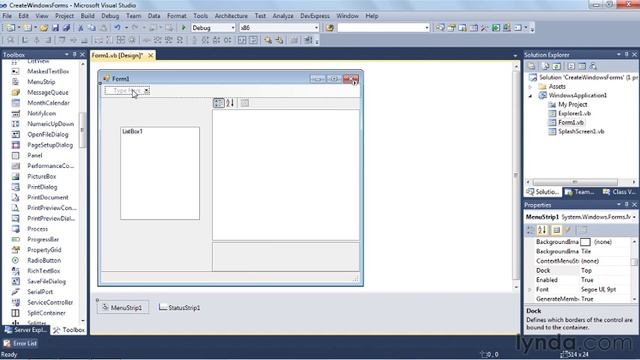Open the File menu

tap(7, 16)
